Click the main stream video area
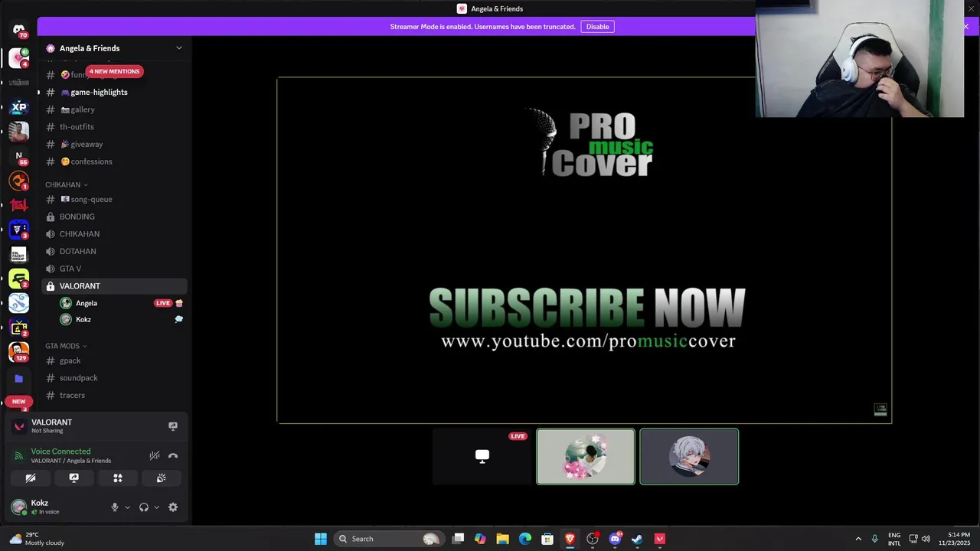This screenshot has height=551, width=980. [584, 250]
